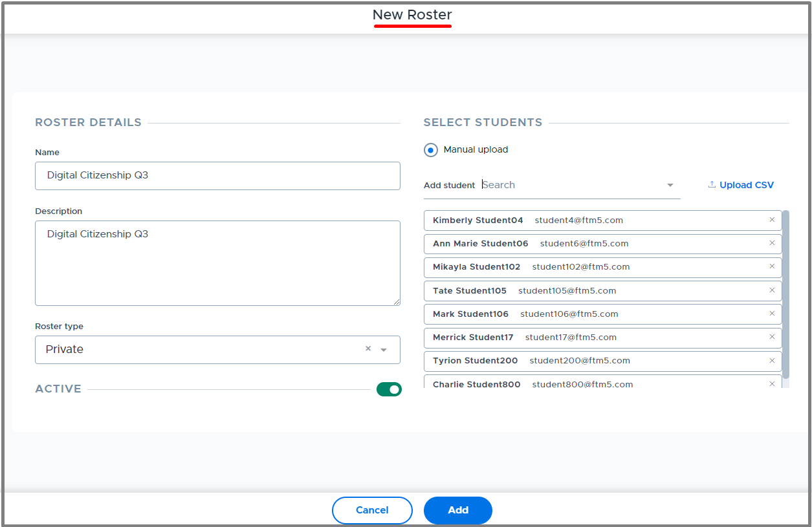
Task: Click the Ann Marie Student06 name
Action: 481,244
